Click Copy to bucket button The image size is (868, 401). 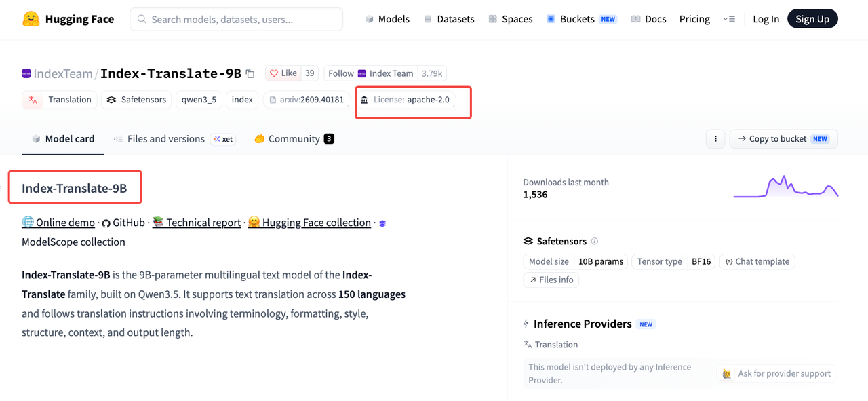click(x=784, y=138)
